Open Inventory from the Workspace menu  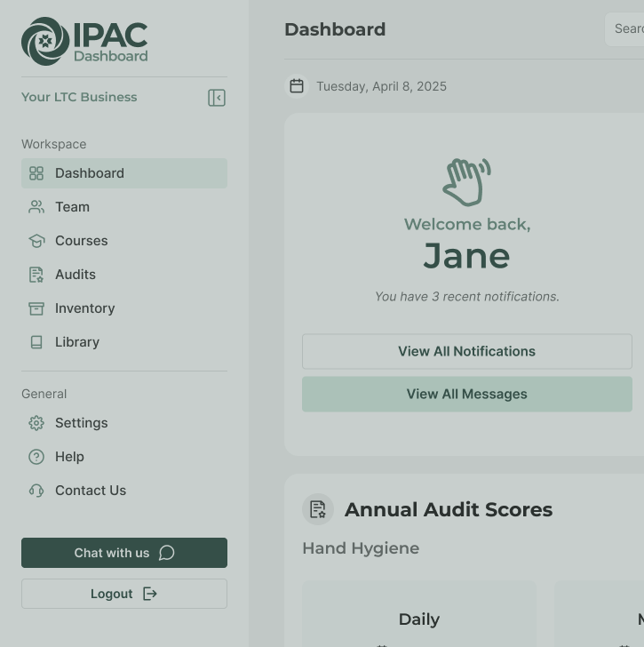click(84, 308)
